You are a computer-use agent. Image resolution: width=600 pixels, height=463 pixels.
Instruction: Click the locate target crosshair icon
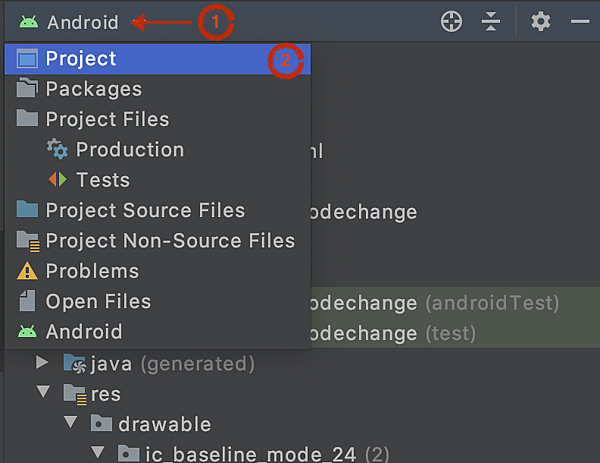pyautogui.click(x=452, y=21)
